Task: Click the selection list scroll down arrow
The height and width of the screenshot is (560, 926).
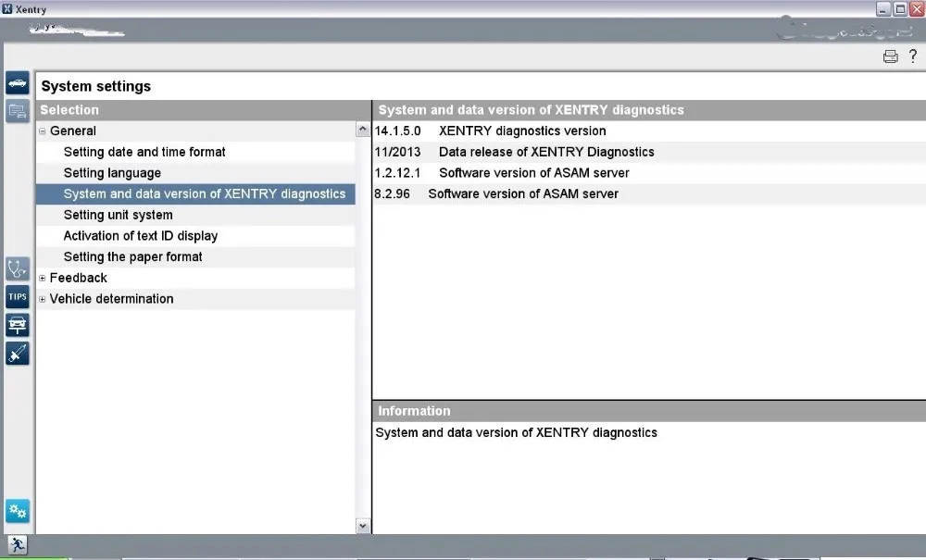Action: [x=363, y=526]
